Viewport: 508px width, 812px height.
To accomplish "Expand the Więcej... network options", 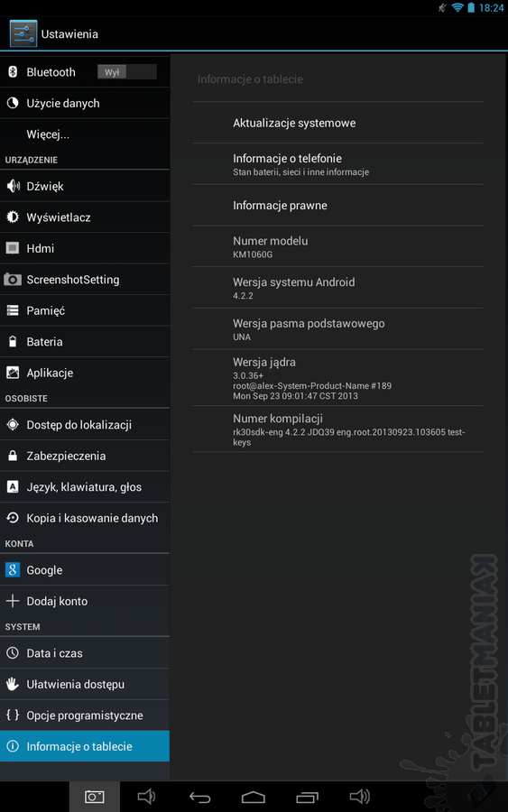I will pyautogui.click(x=85, y=134).
